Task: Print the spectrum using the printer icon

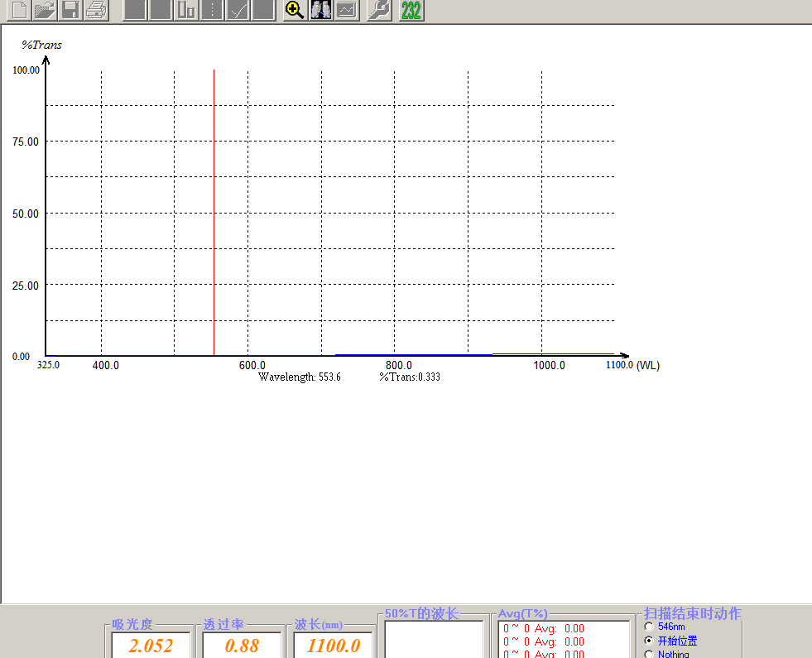Action: (96, 10)
